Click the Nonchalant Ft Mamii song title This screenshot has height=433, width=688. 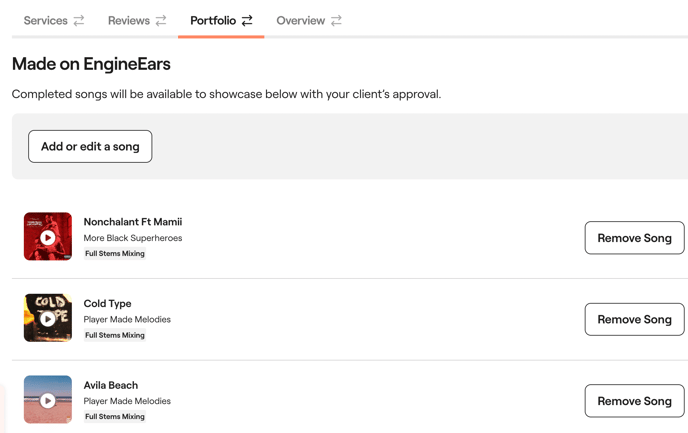133,222
